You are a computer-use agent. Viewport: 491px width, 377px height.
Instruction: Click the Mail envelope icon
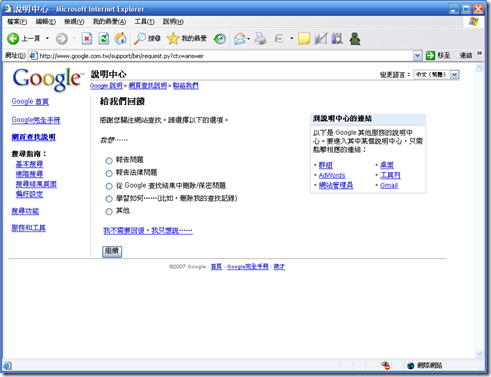[240, 39]
